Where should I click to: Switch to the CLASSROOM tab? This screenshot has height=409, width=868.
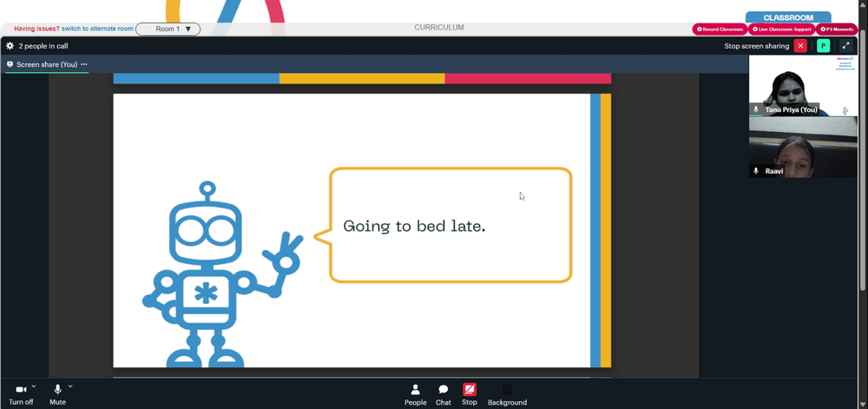[788, 17]
